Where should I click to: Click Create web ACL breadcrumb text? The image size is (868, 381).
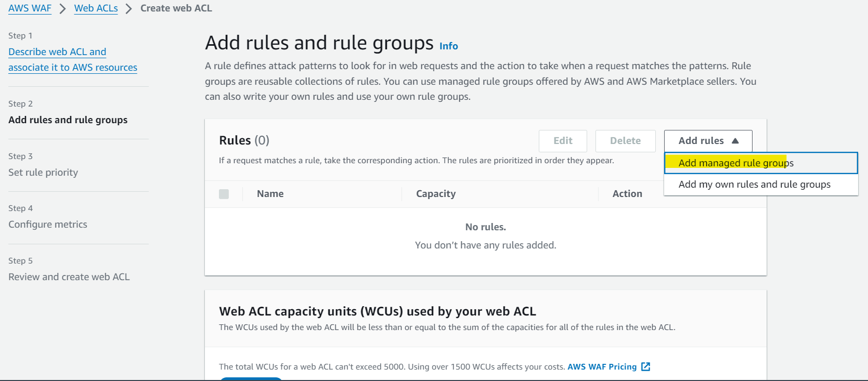[x=176, y=8]
